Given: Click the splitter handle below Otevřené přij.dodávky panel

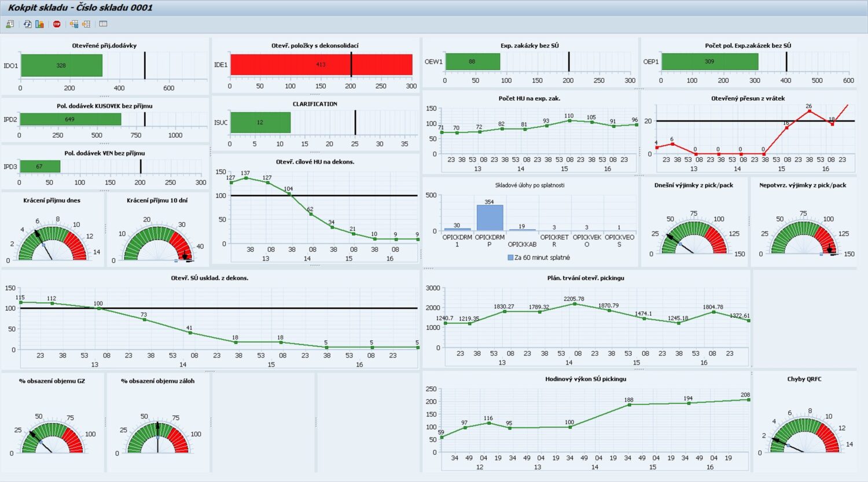Looking at the screenshot, I should (104, 95).
